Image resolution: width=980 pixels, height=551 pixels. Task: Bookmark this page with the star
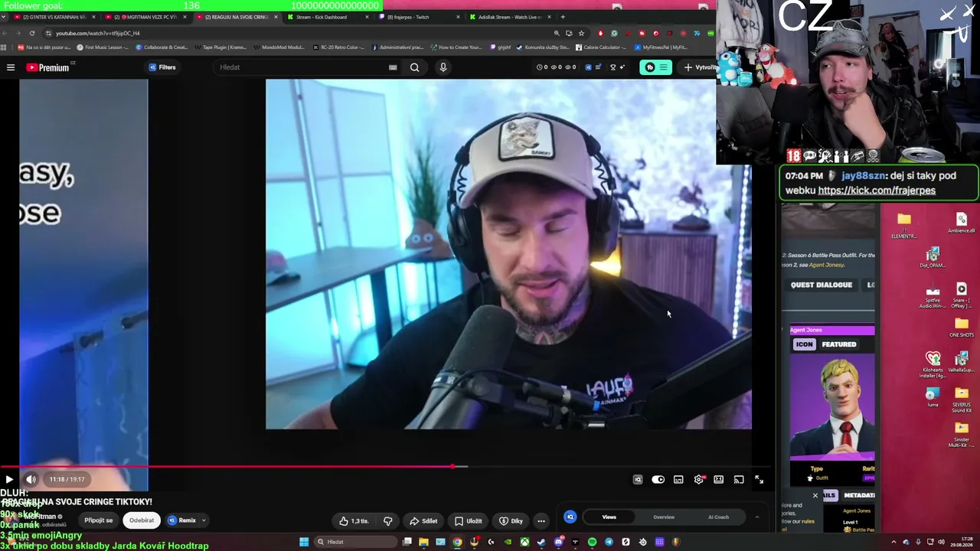[581, 34]
